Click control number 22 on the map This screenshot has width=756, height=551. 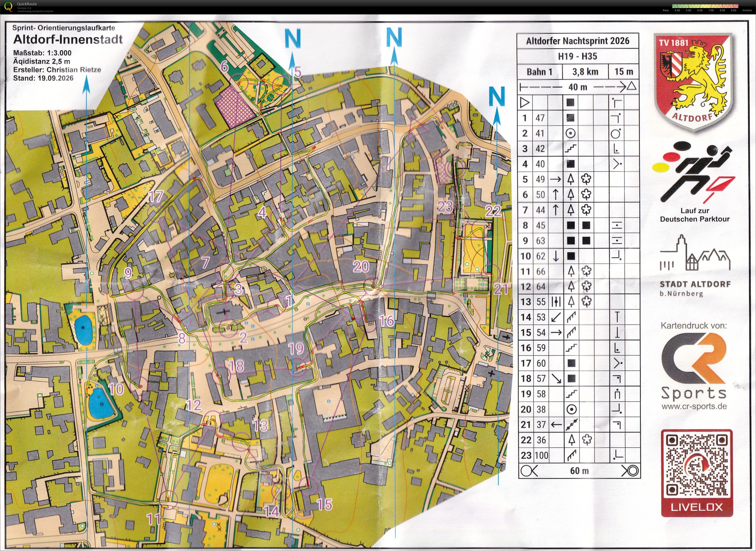[x=493, y=211]
